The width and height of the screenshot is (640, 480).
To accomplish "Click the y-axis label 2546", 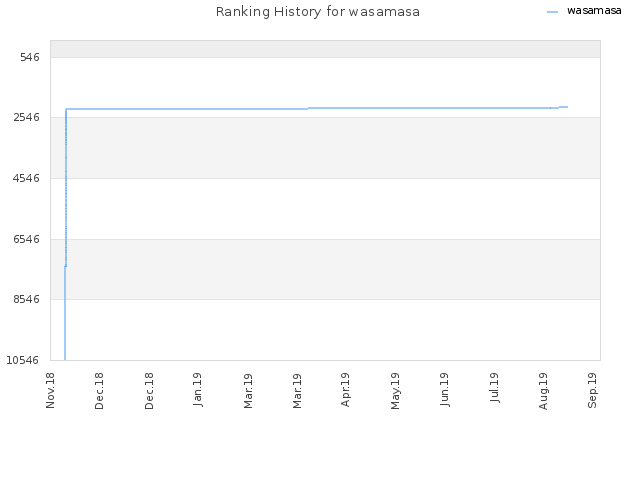I will (x=27, y=118).
